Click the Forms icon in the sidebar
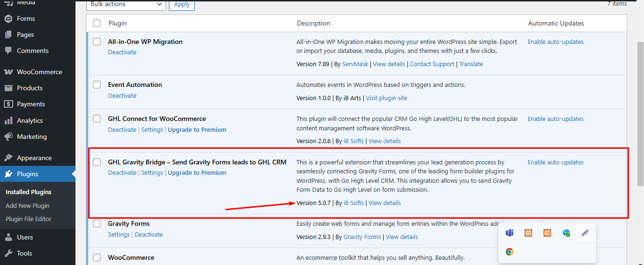 [8, 18]
